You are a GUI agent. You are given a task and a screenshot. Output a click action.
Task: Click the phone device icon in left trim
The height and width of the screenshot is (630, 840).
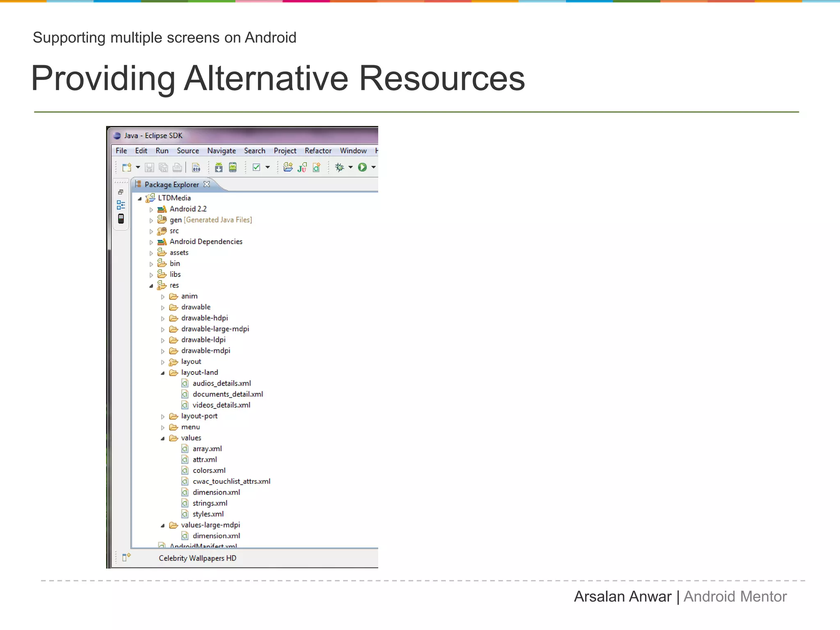click(x=121, y=219)
